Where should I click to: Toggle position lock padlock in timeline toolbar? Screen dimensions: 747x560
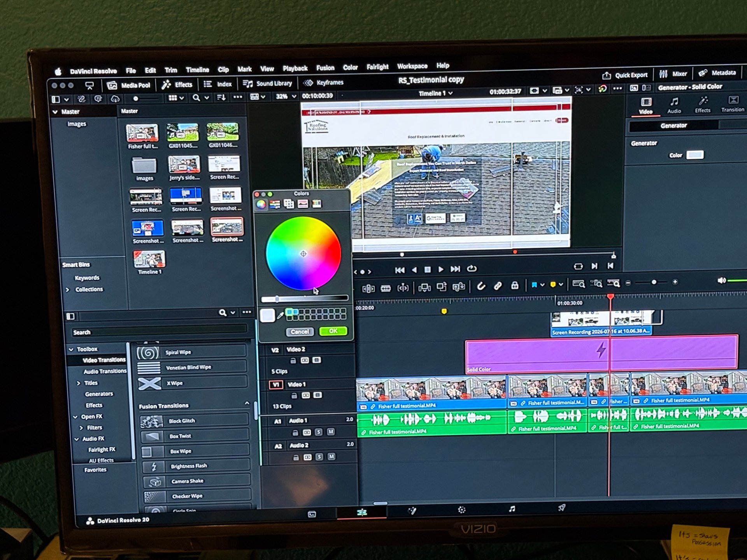click(x=515, y=286)
